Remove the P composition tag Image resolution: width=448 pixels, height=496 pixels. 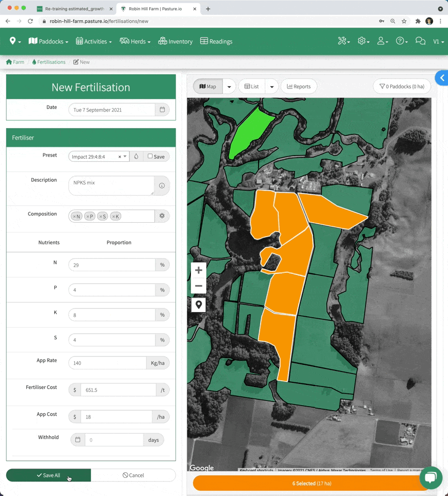tap(88, 216)
